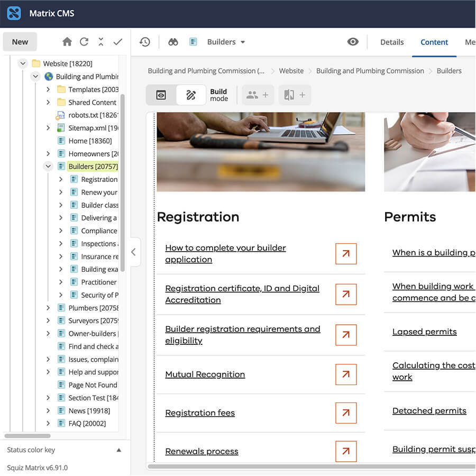
Task: Click the Builders breadcrumb item
Action: (x=449, y=71)
